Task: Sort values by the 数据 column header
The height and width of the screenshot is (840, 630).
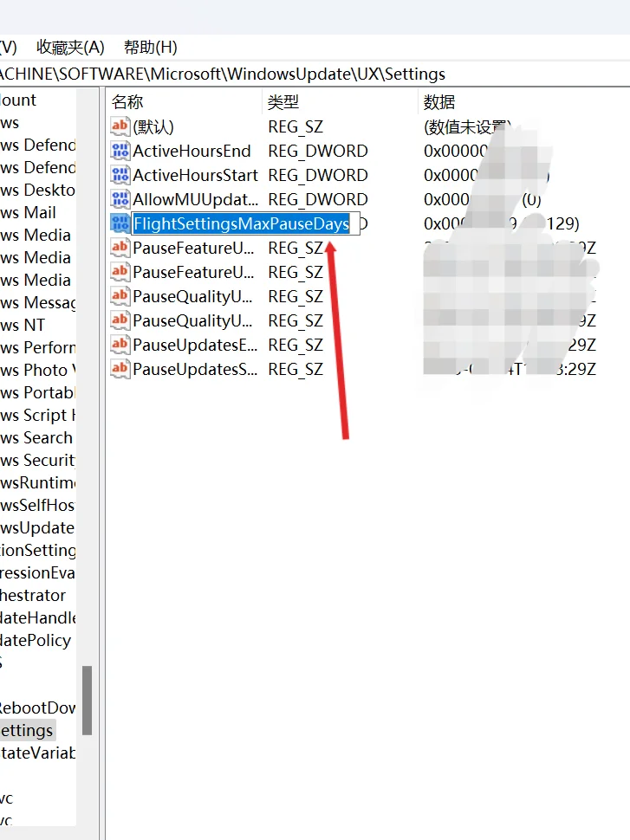Action: [439, 102]
